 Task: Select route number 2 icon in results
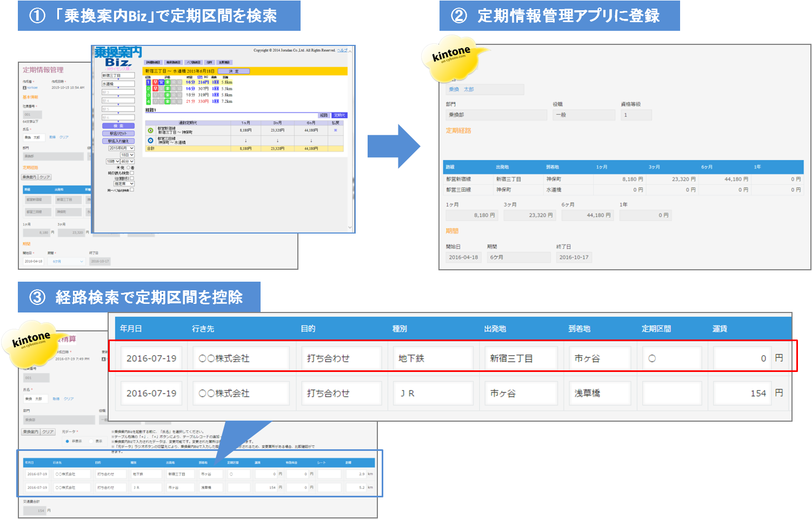click(148, 89)
